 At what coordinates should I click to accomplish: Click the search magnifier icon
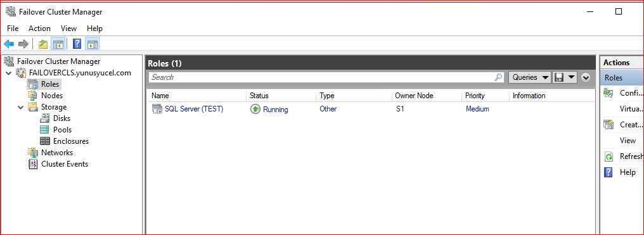click(498, 77)
